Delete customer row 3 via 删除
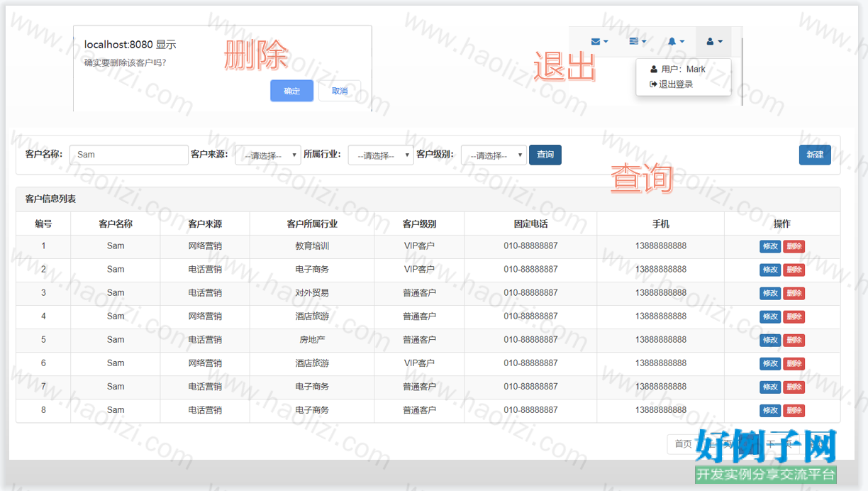 [x=794, y=294]
